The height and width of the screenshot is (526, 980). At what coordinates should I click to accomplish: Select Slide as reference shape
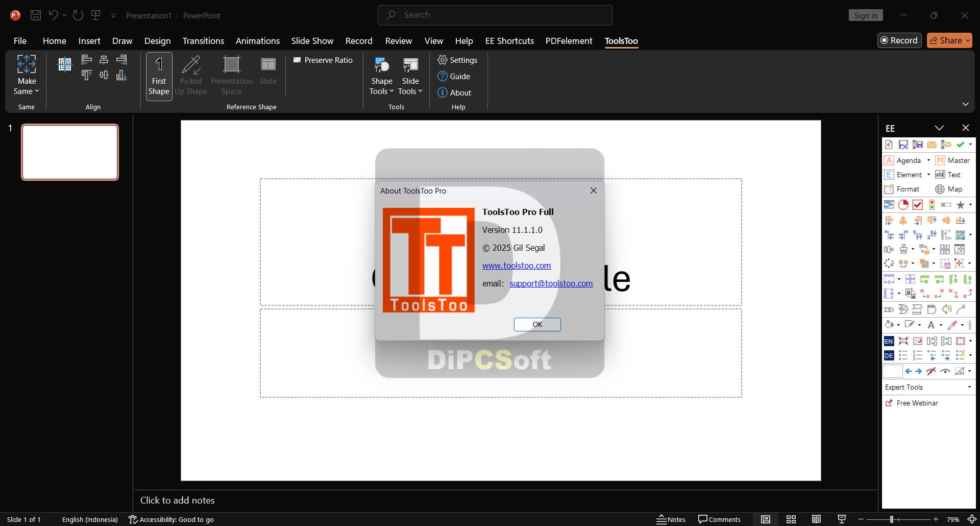268,71
